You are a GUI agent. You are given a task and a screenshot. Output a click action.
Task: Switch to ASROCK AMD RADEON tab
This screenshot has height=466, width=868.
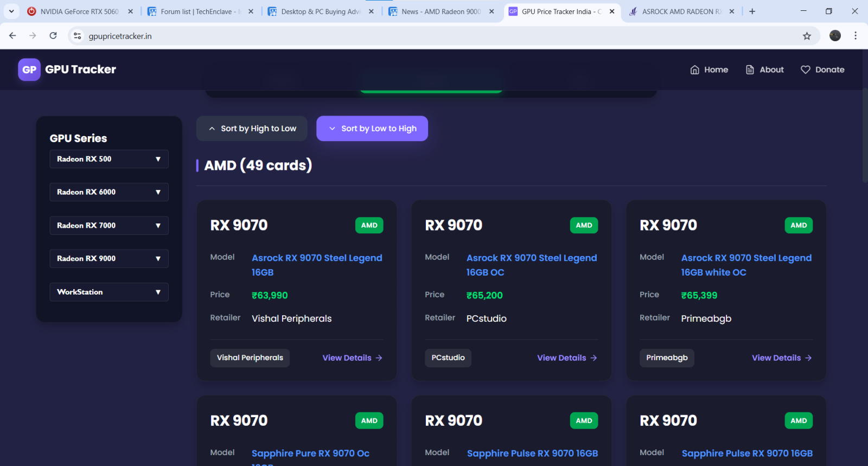pyautogui.click(x=681, y=11)
